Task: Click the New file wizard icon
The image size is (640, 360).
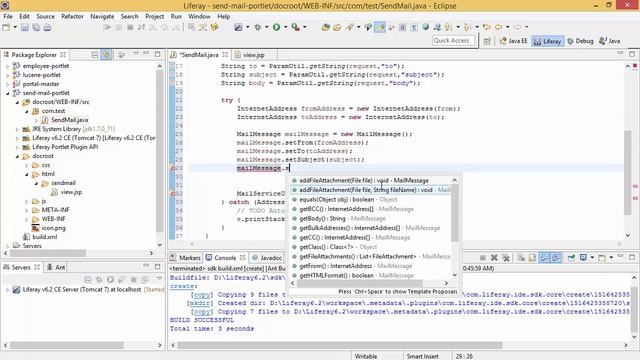Action: 6,27
